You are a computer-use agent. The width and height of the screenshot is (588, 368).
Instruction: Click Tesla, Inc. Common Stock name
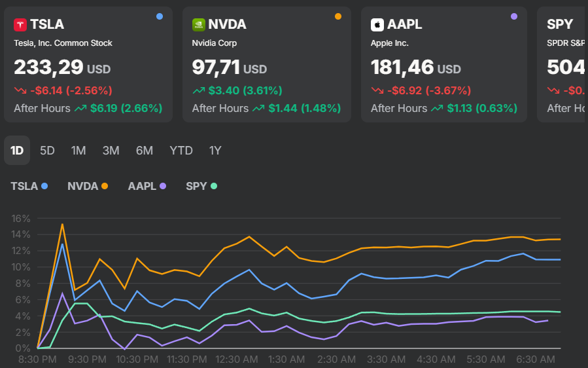pos(63,43)
